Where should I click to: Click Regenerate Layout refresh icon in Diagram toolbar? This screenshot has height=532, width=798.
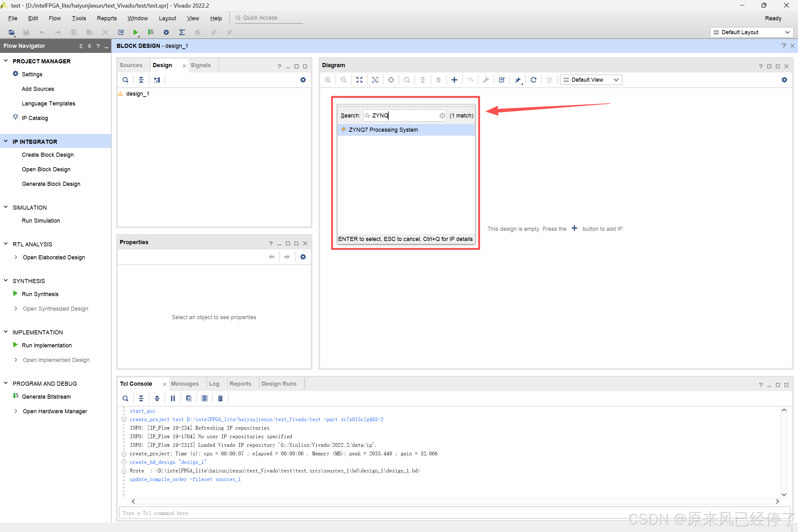click(533, 80)
